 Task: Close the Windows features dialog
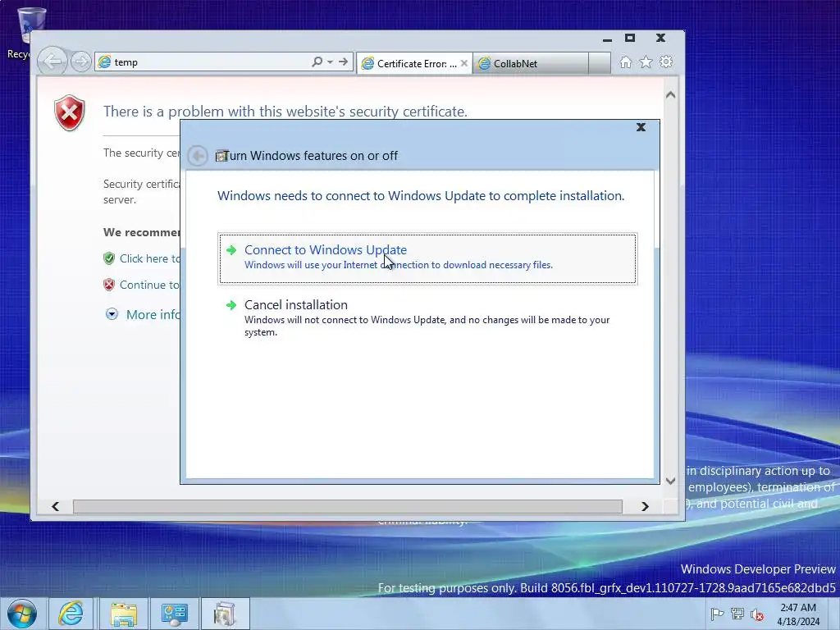(641, 127)
